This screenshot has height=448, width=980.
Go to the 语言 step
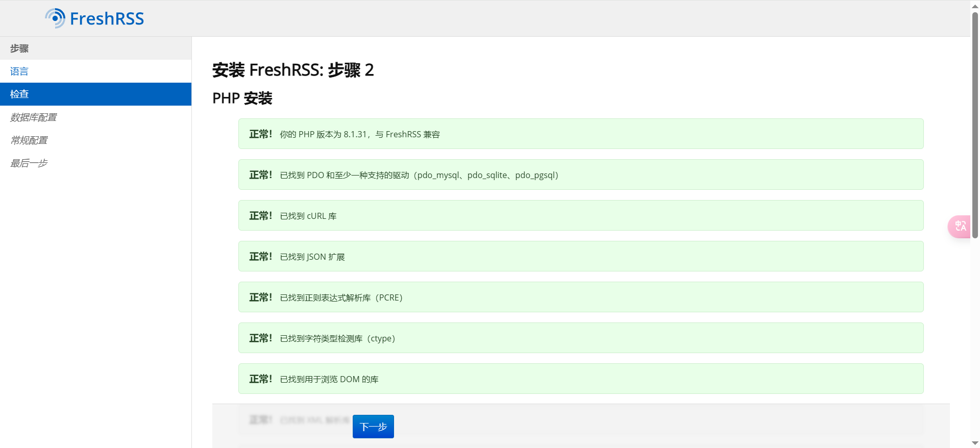coord(95,71)
